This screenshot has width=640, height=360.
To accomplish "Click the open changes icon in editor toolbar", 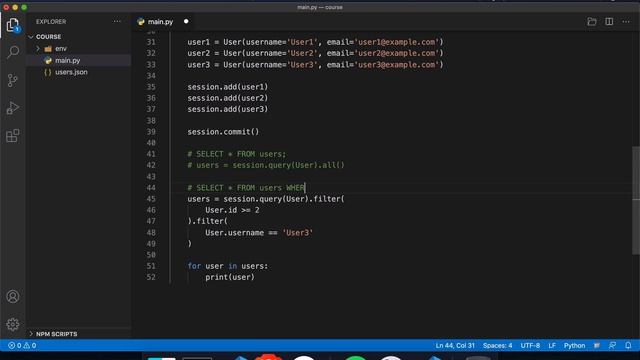I will (591, 22).
